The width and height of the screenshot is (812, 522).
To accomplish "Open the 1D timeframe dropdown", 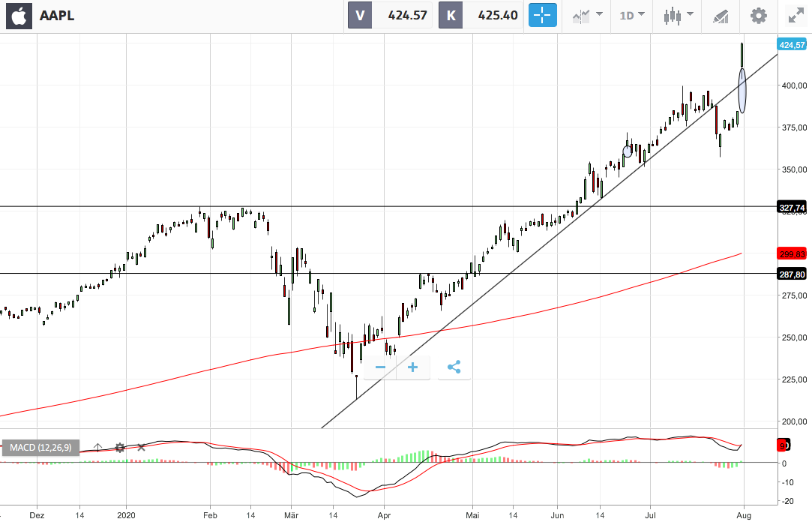I will 632,16.
